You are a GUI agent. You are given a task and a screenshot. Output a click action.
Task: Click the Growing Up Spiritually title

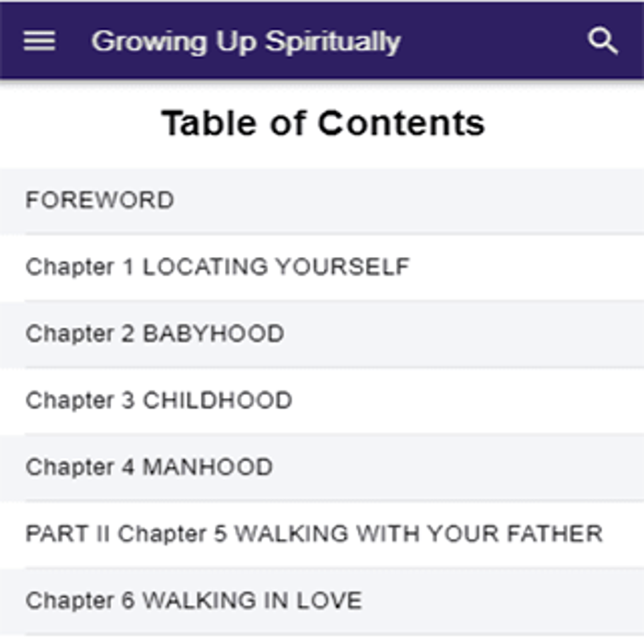[246, 42]
